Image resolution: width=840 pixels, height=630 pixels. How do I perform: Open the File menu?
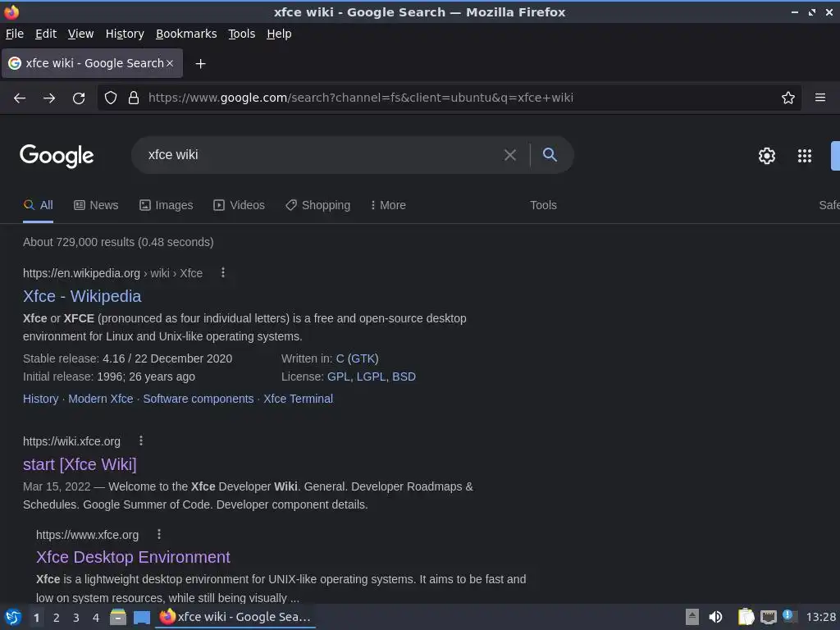tap(15, 34)
